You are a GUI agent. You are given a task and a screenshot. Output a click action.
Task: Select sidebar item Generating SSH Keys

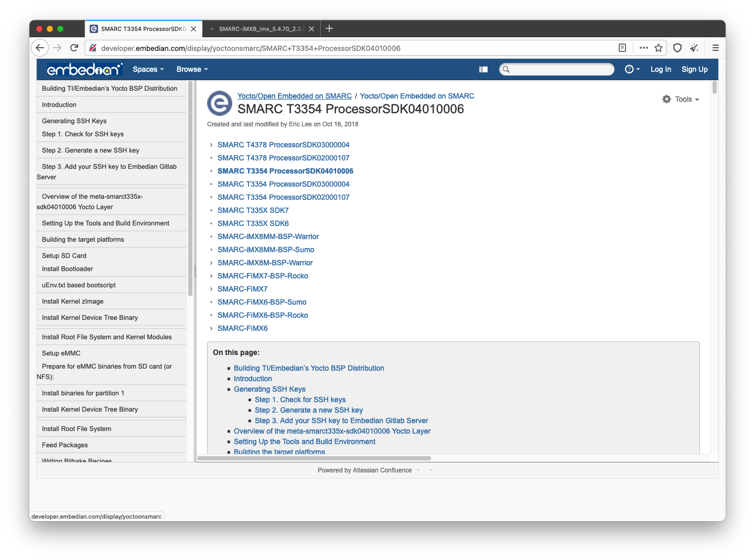click(74, 121)
